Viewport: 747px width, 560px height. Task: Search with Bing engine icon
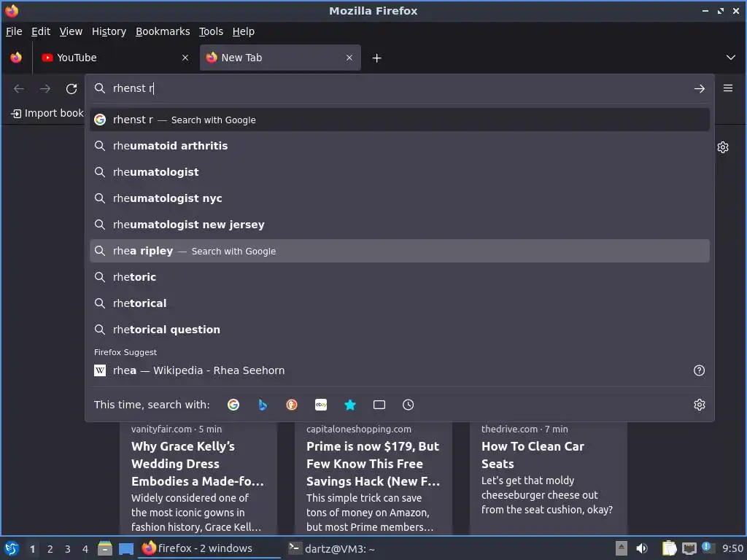pos(263,405)
